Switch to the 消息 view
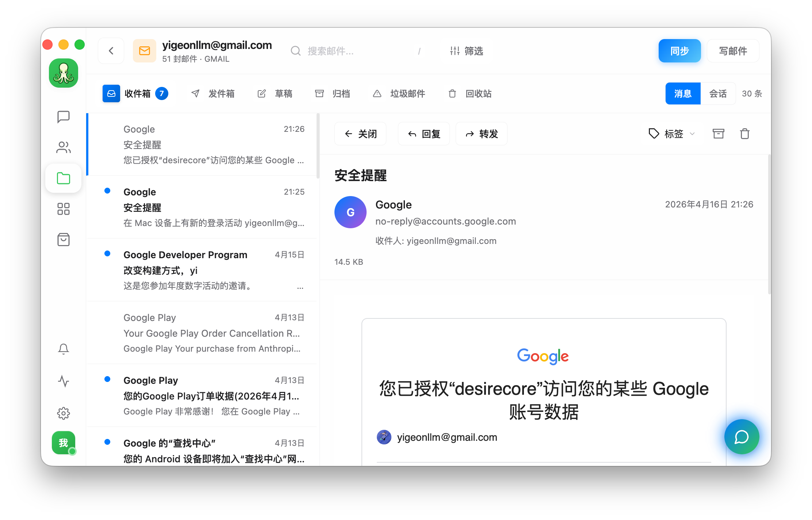This screenshot has height=520, width=812. [x=682, y=93]
